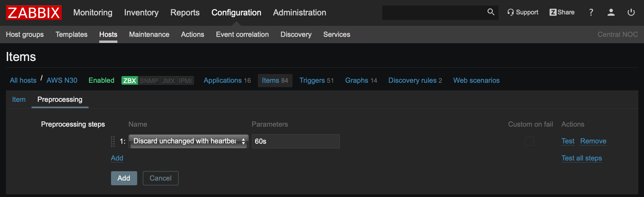
Task: Click the power sign-out icon
Action: 631,12
